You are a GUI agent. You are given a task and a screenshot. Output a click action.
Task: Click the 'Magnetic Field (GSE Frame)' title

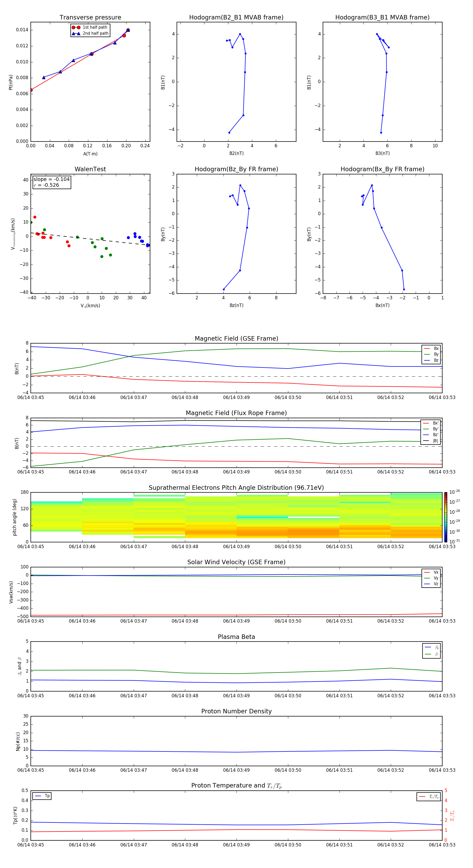(x=236, y=339)
